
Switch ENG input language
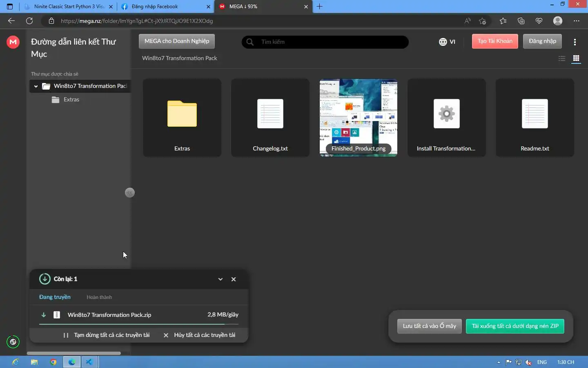tap(542, 362)
